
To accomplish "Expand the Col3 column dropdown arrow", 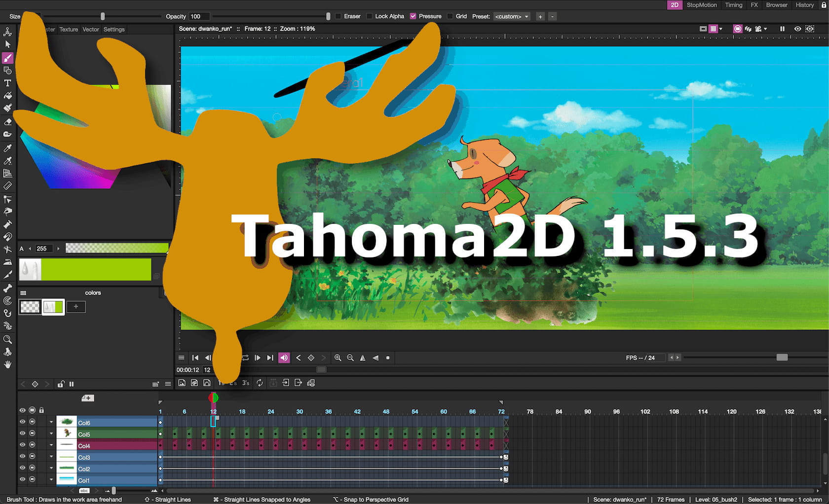I will [x=51, y=457].
